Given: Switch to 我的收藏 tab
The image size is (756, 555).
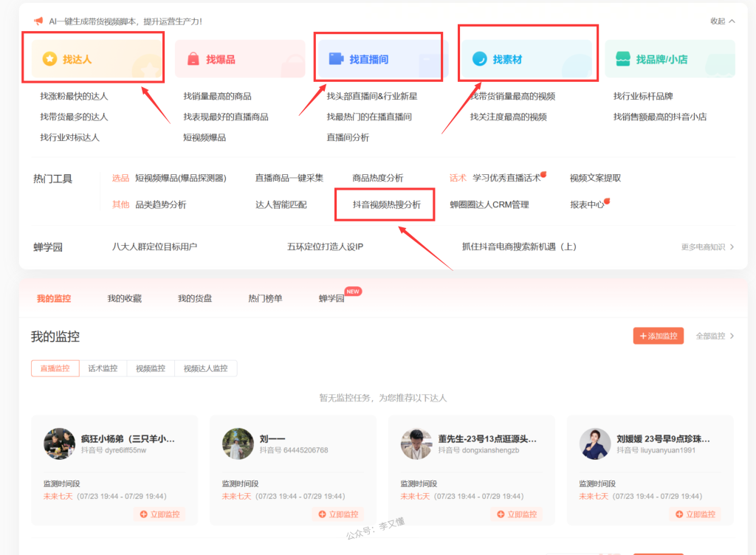Looking at the screenshot, I should click(124, 298).
